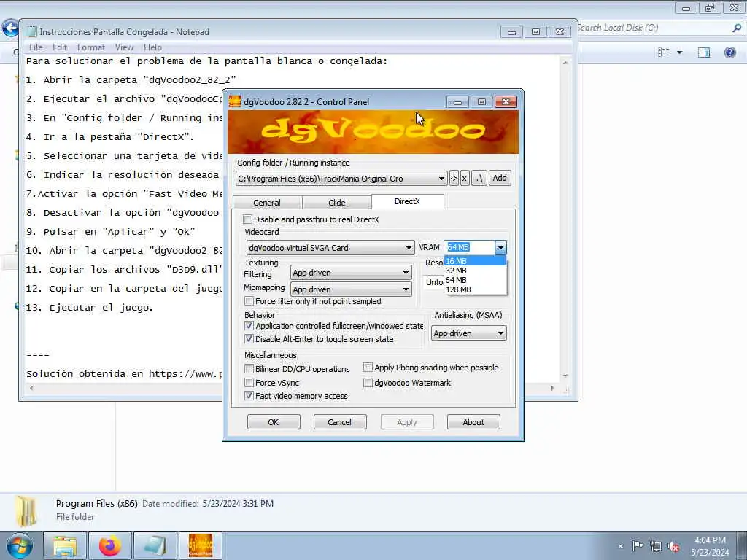
Task: Click OK in dgVoodoo panel
Action: 274,422
